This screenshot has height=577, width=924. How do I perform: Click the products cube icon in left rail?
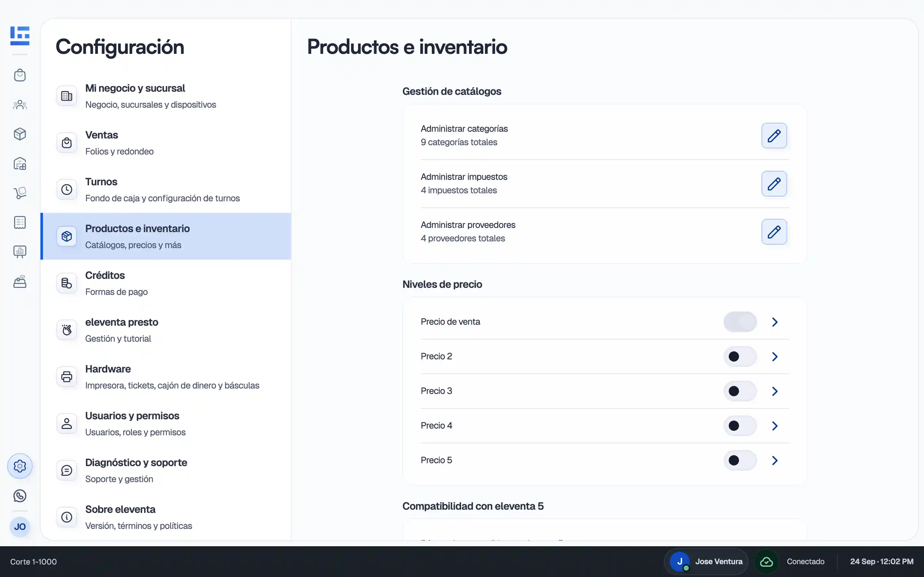point(20,134)
